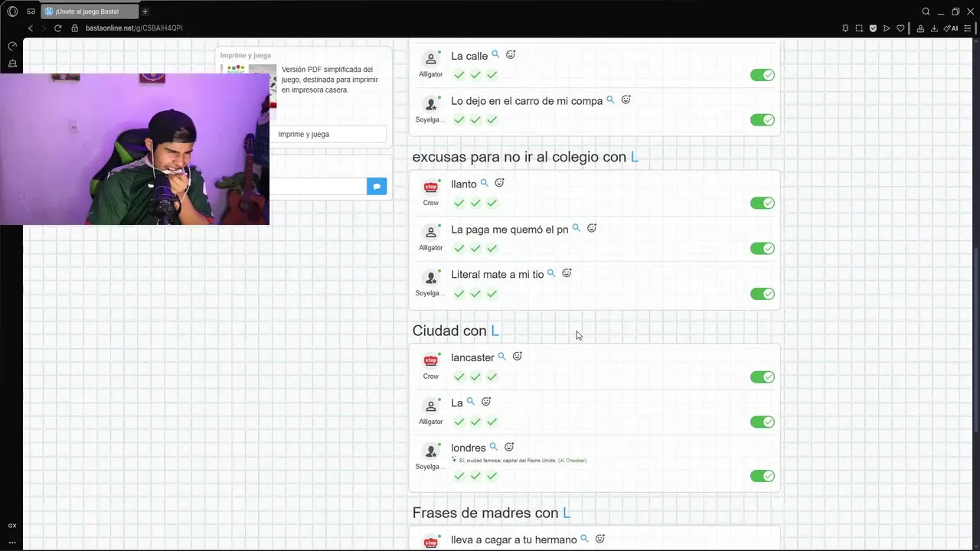Image resolution: width=980 pixels, height=551 pixels.
Task: Add reaction to 'lleva a cagar a tu hermano'
Action: click(x=600, y=539)
